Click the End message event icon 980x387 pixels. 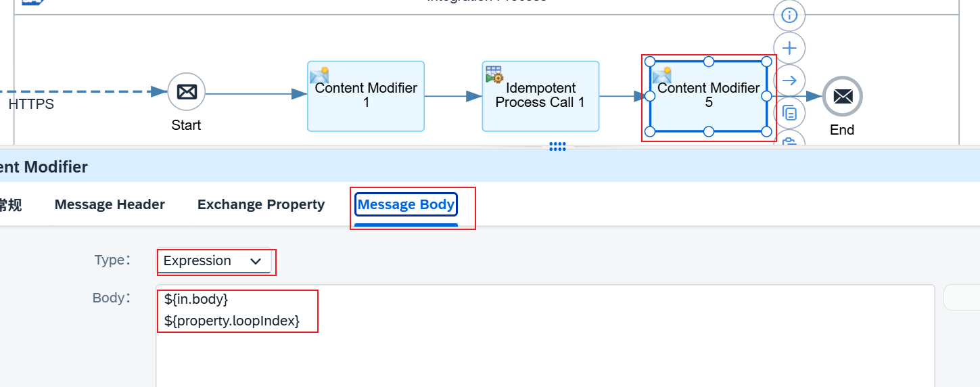click(x=842, y=97)
